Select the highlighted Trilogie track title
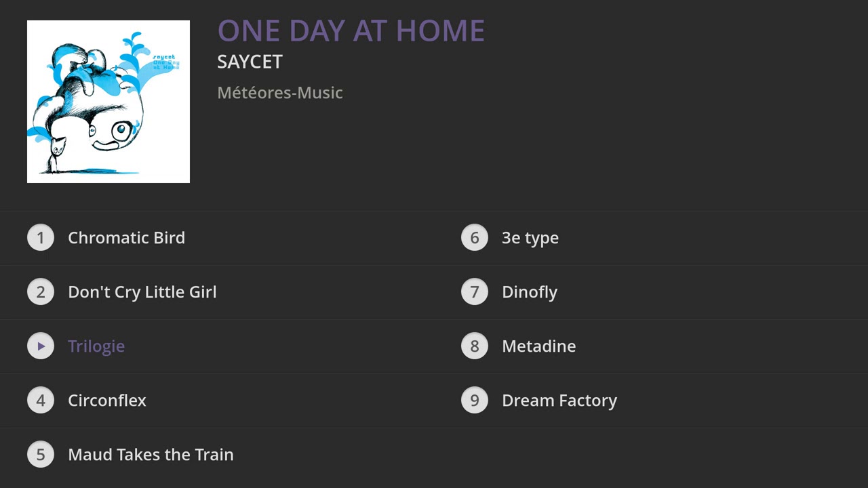 point(96,346)
